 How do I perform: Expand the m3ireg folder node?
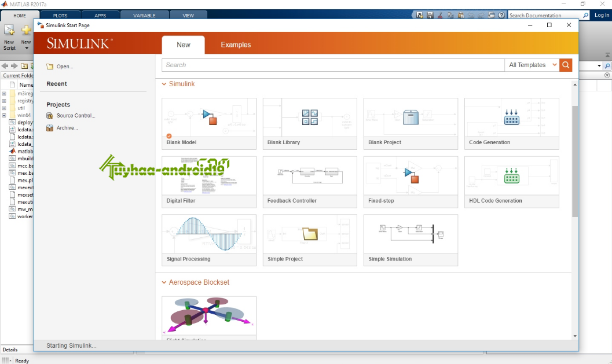[x=4, y=94]
